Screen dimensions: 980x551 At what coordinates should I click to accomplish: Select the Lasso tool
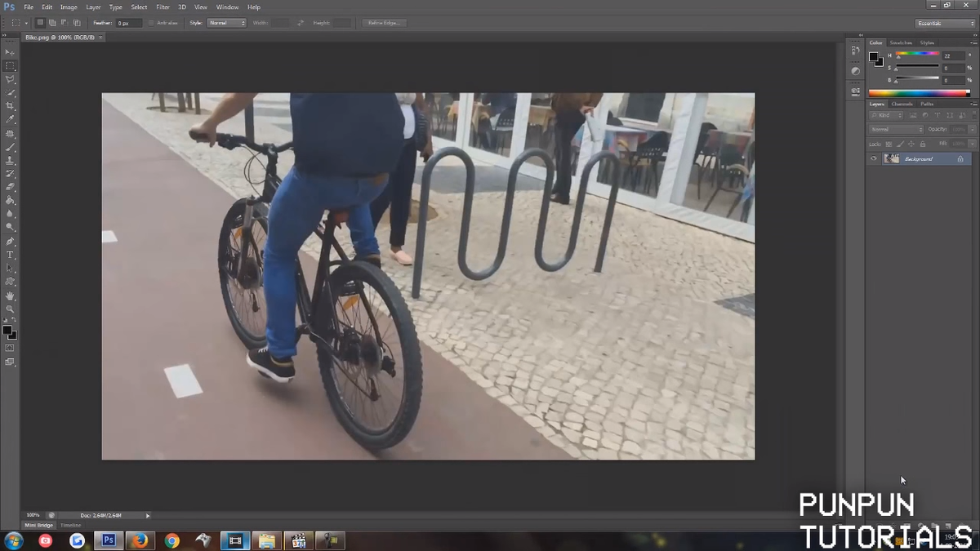click(x=10, y=79)
